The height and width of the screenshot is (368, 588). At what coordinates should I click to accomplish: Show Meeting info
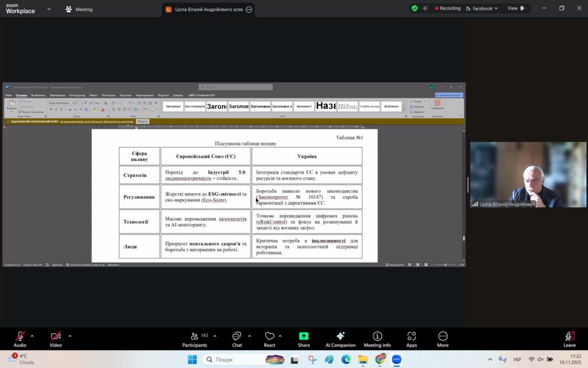click(377, 339)
